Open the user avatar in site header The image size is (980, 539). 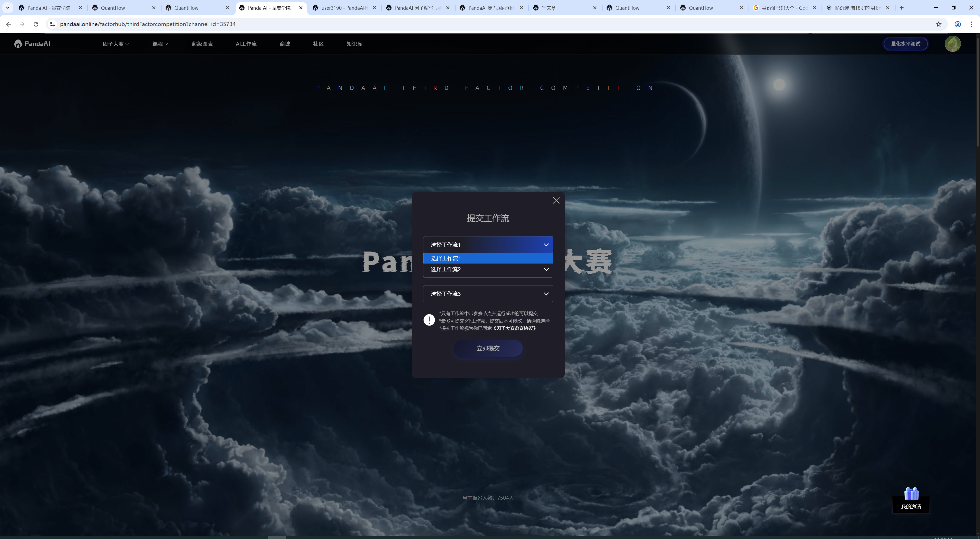[x=953, y=44]
